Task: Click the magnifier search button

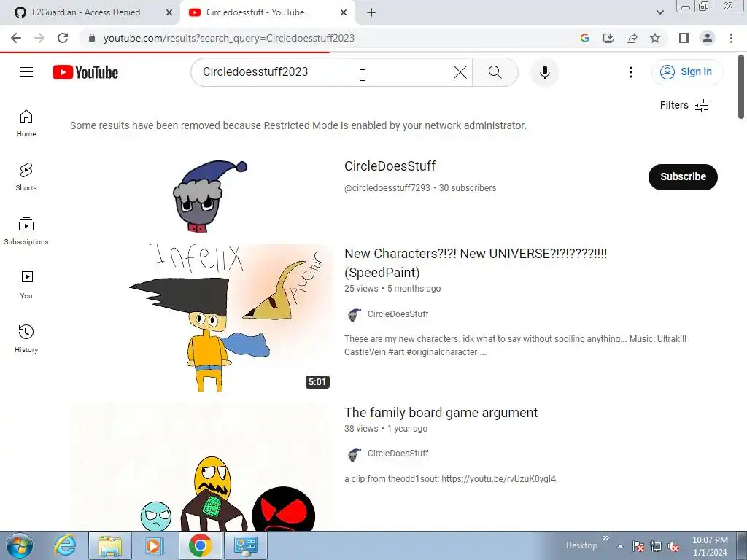Action: point(495,72)
